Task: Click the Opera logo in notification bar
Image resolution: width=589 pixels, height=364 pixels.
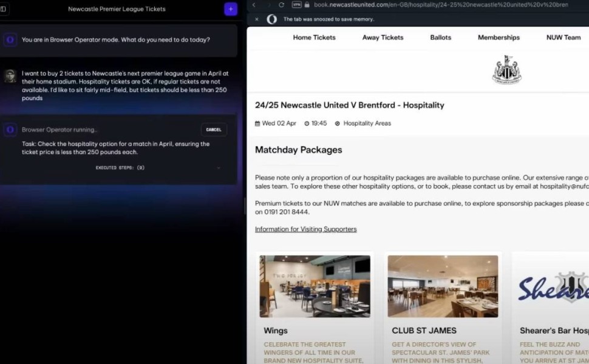Action: pos(271,19)
